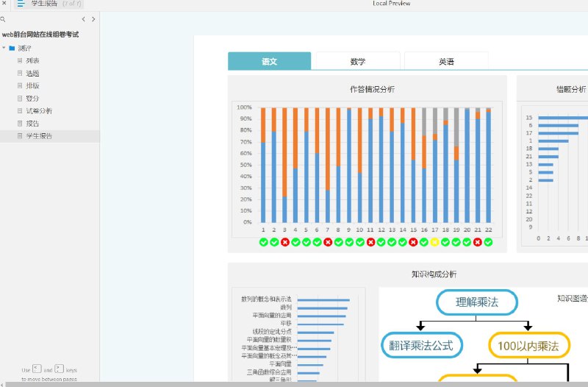Click the 作答情况分析 chart title
This screenshot has height=387, width=588.
372,89
